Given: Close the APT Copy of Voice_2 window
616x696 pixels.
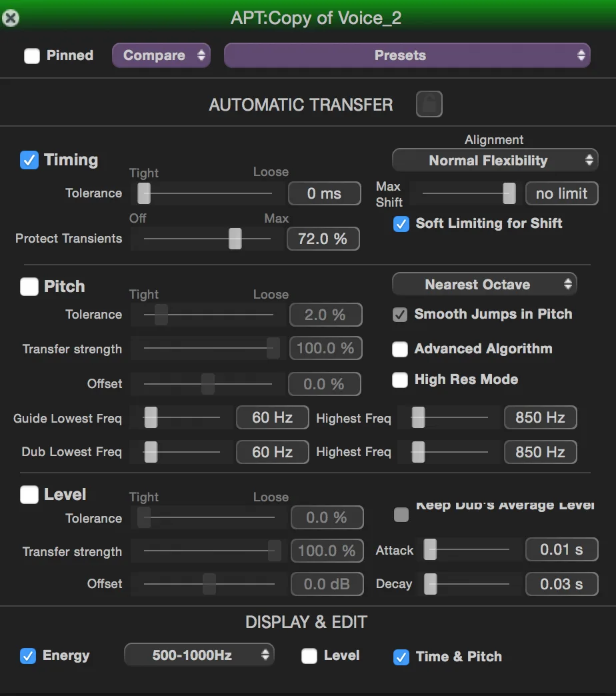Looking at the screenshot, I should coord(11,18).
